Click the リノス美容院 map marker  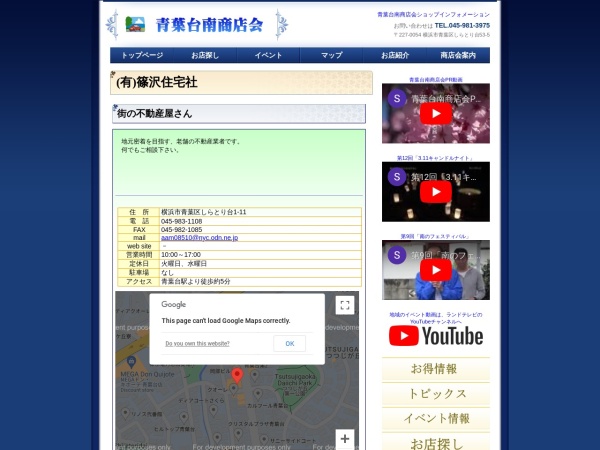pyautogui.click(x=125, y=412)
